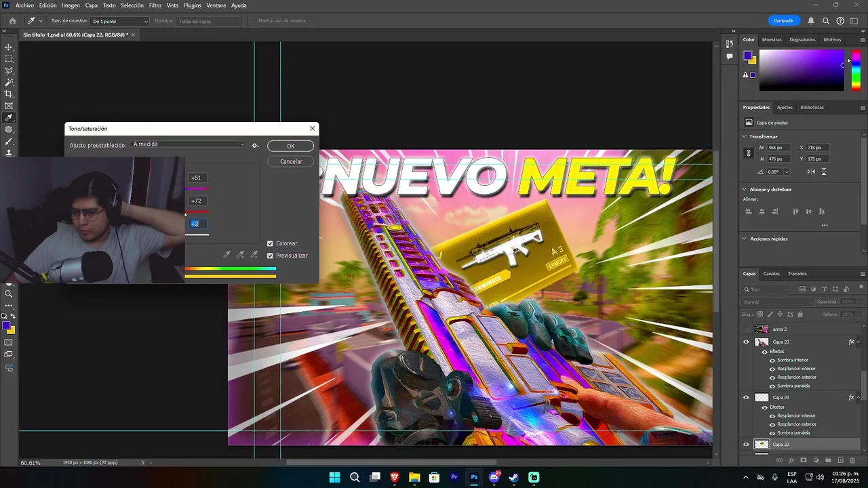Switch to the Canales tab
This screenshot has width=868, height=488.
pos(772,274)
